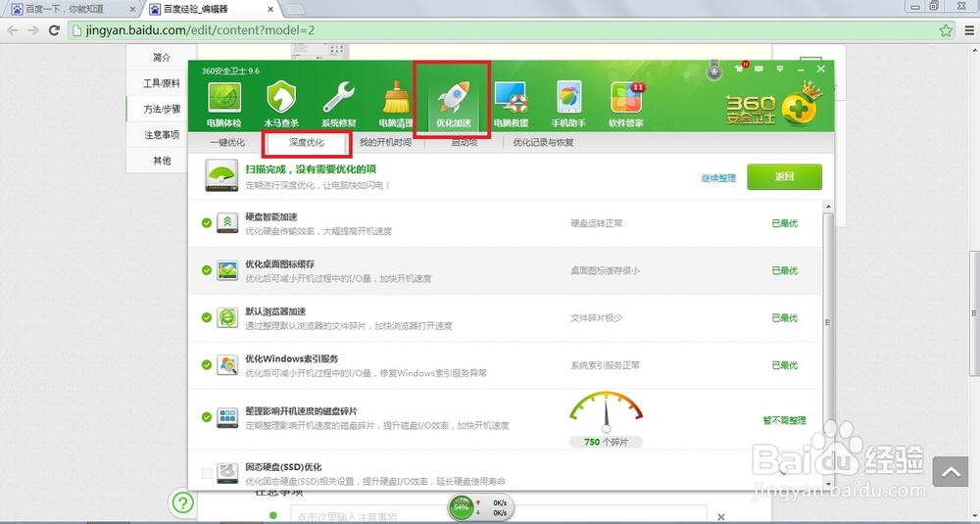Open 电脑救援 lifebuoy tool
Image resolution: width=980 pixels, height=524 pixels.
pyautogui.click(x=511, y=104)
